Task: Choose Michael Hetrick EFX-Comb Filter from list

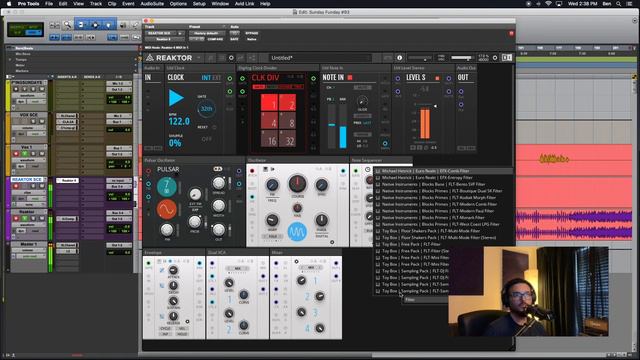Action: [443, 171]
